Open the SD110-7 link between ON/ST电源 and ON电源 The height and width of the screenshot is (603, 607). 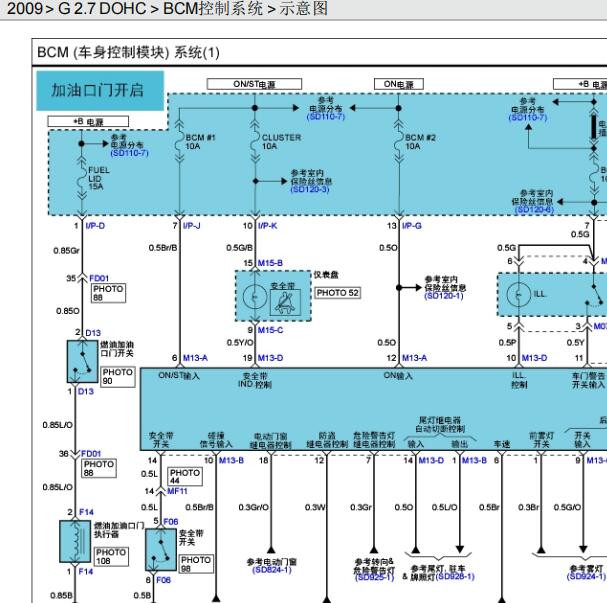(326, 116)
